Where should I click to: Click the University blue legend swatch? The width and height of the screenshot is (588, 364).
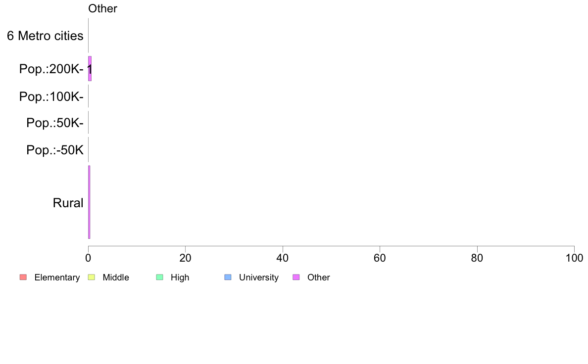coord(228,277)
